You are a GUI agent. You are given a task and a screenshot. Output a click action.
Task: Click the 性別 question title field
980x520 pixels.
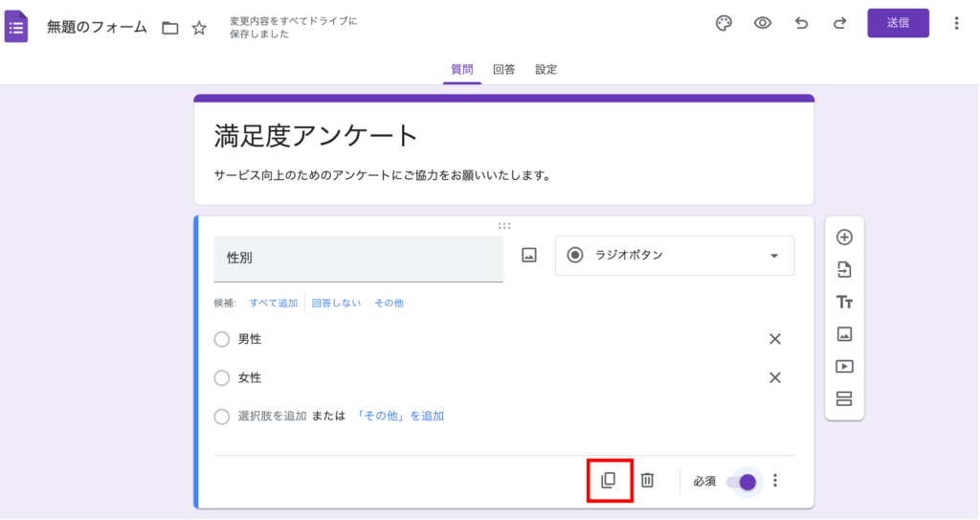click(358, 259)
